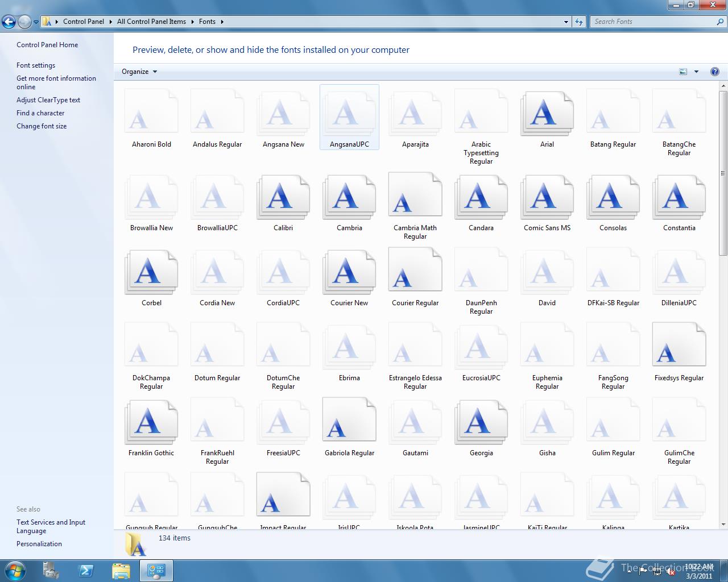This screenshot has height=582, width=728.
Task: Open Change font size link
Action: coord(42,126)
